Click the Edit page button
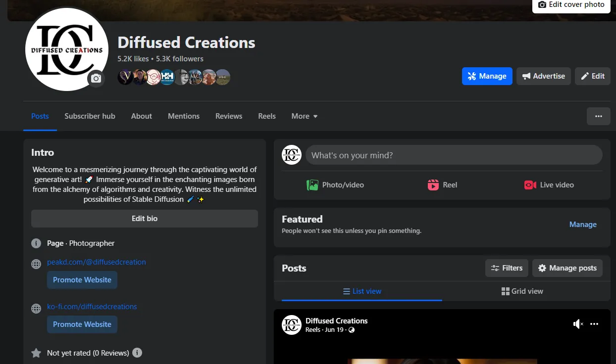The image size is (616, 364). [x=593, y=76]
